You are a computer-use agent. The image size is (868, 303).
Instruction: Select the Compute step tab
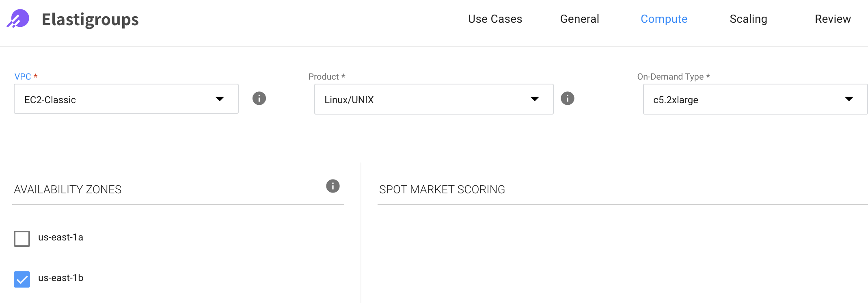tap(664, 19)
